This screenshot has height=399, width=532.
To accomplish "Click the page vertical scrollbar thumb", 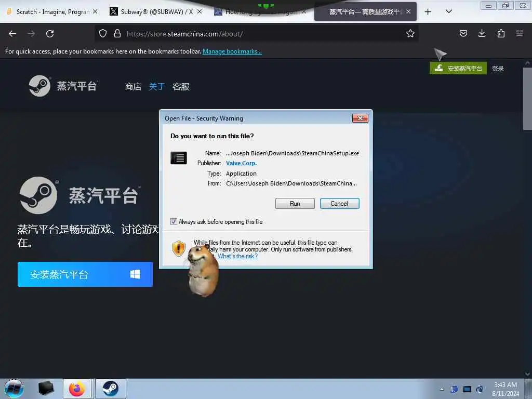I will click(x=527, y=98).
